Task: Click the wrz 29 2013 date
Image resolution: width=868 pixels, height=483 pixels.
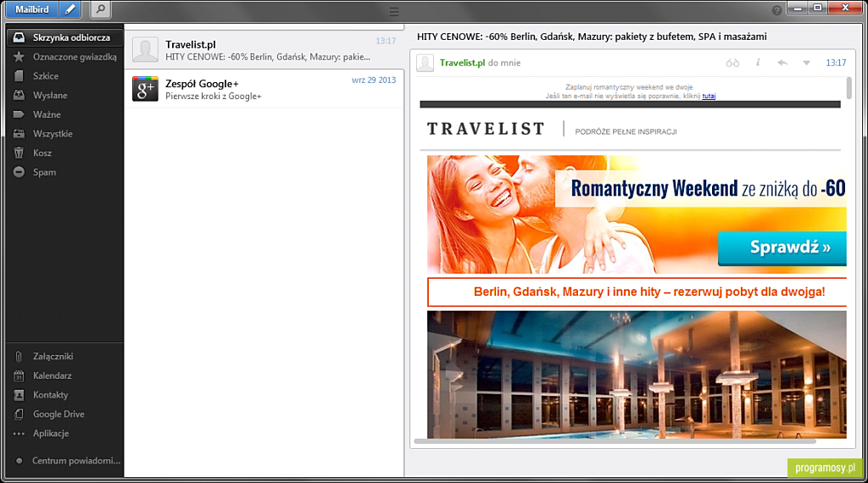Action: click(x=374, y=80)
